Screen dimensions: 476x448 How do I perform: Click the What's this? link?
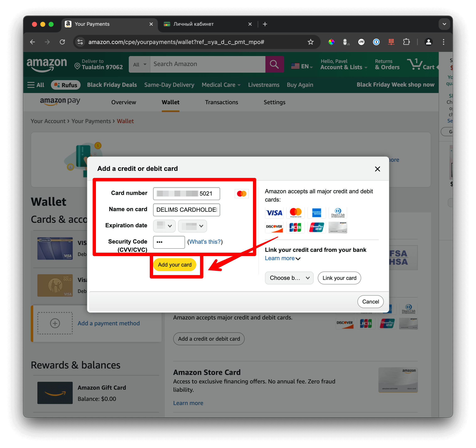pyautogui.click(x=205, y=242)
